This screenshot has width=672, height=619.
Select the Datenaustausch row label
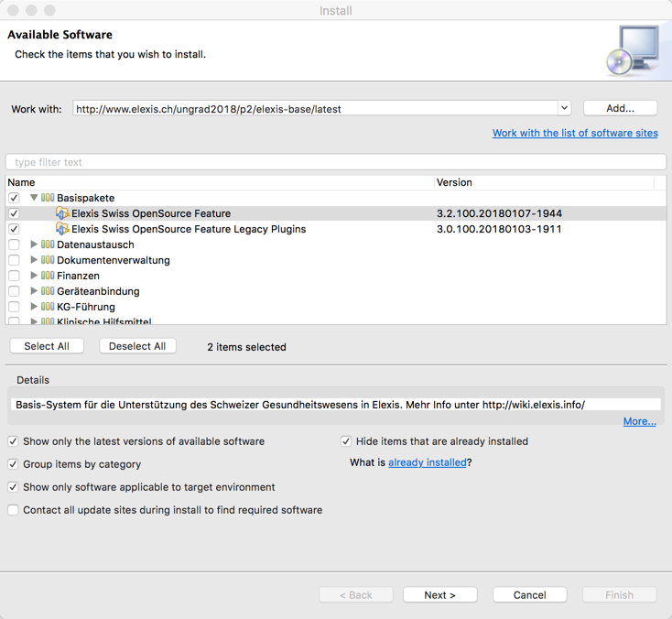95,244
